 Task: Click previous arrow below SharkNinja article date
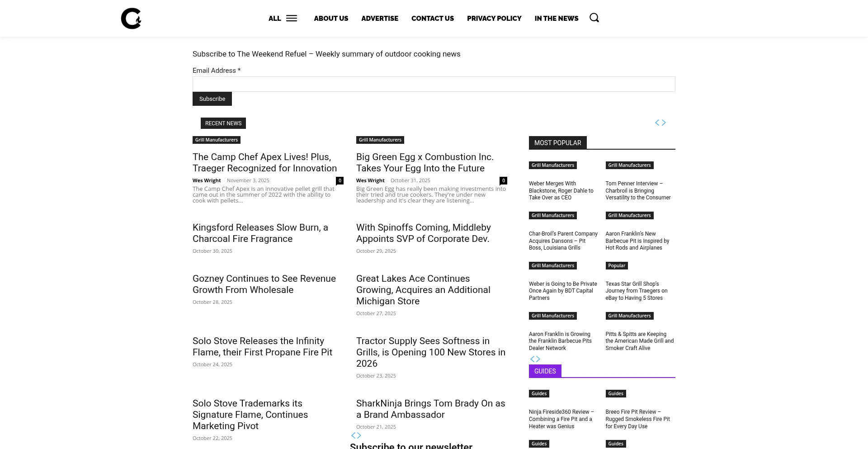tap(354, 435)
